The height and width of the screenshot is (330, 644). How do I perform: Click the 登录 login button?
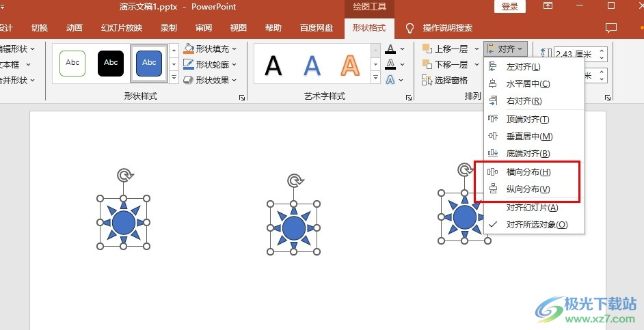[510, 7]
